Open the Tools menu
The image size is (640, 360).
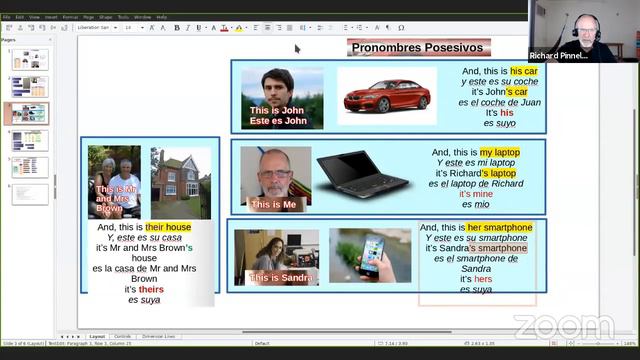point(123,17)
